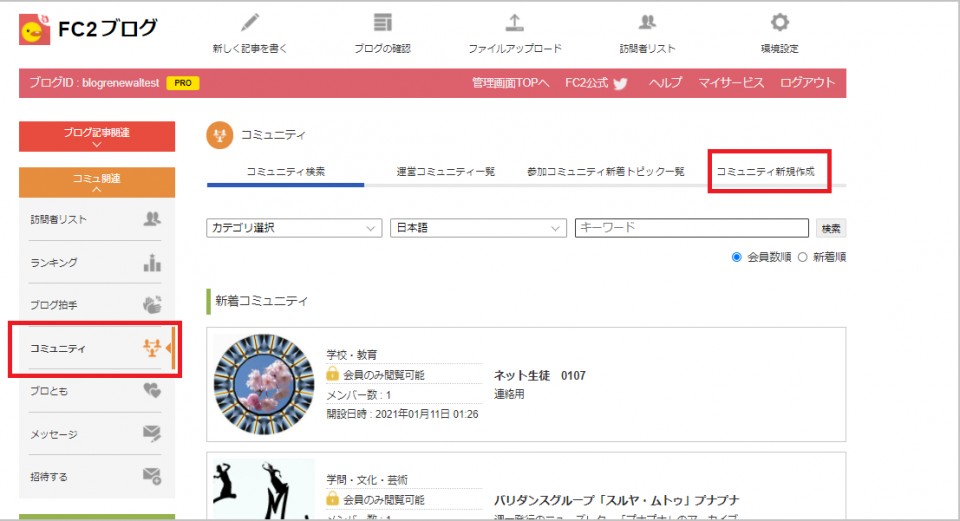960x521 pixels.
Task: Click dancer silhouettes community thumbnail
Action: point(264,489)
